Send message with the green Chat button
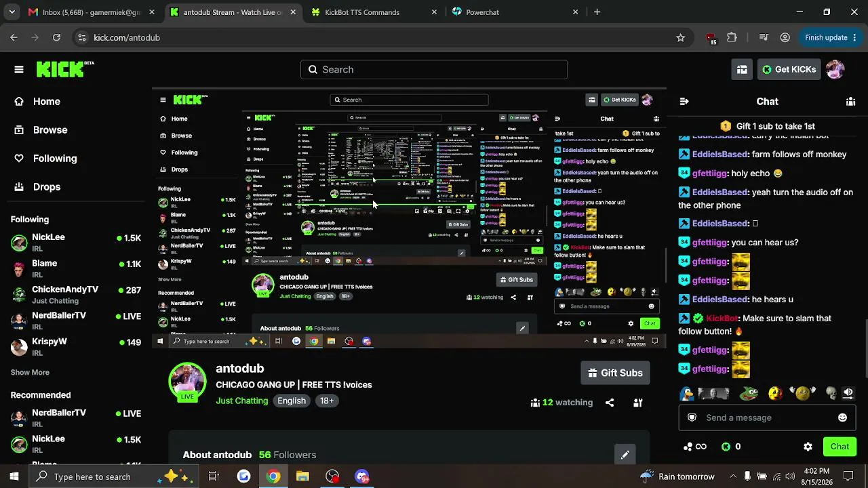Screen dimensions: 868x488 point(840,447)
